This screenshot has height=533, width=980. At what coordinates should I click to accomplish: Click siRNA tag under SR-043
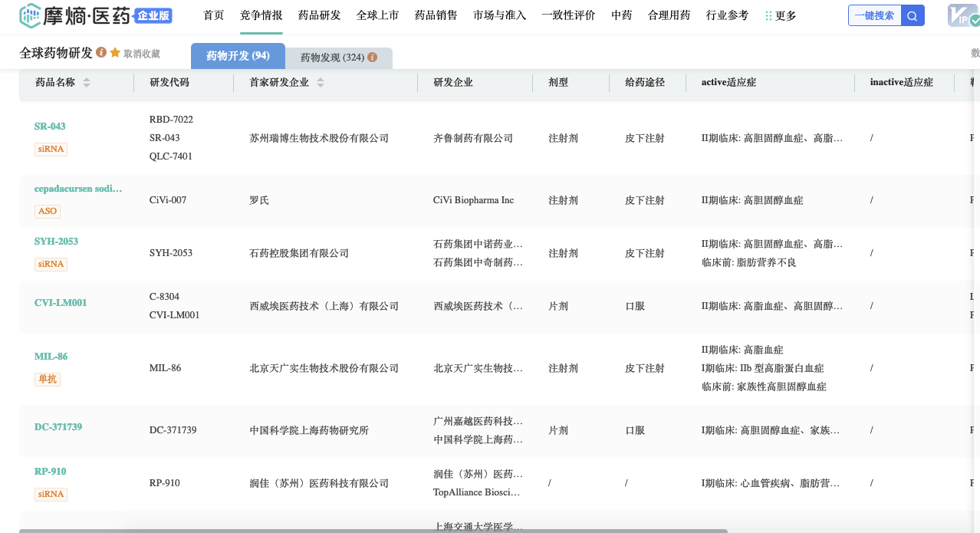[x=51, y=149]
